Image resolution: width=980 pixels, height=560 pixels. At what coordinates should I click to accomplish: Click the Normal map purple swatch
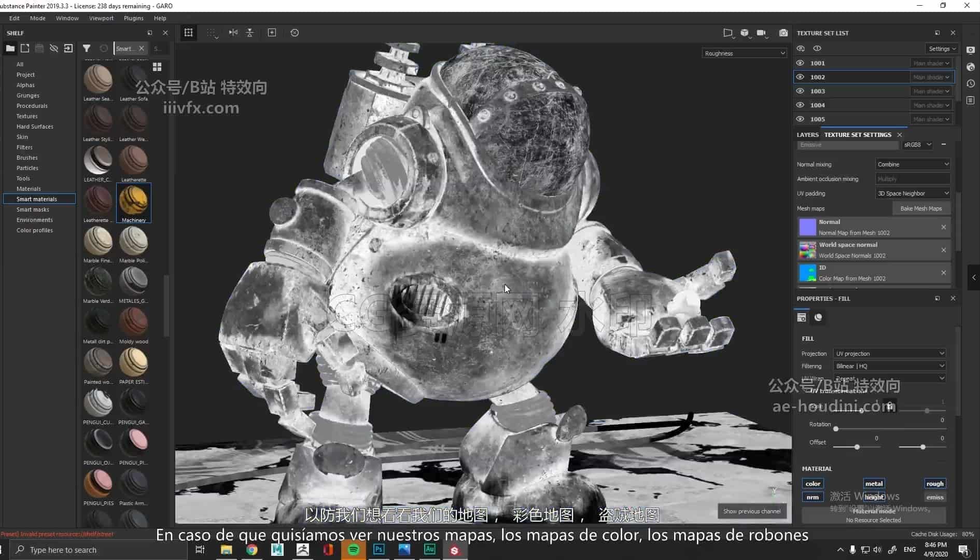[807, 227]
